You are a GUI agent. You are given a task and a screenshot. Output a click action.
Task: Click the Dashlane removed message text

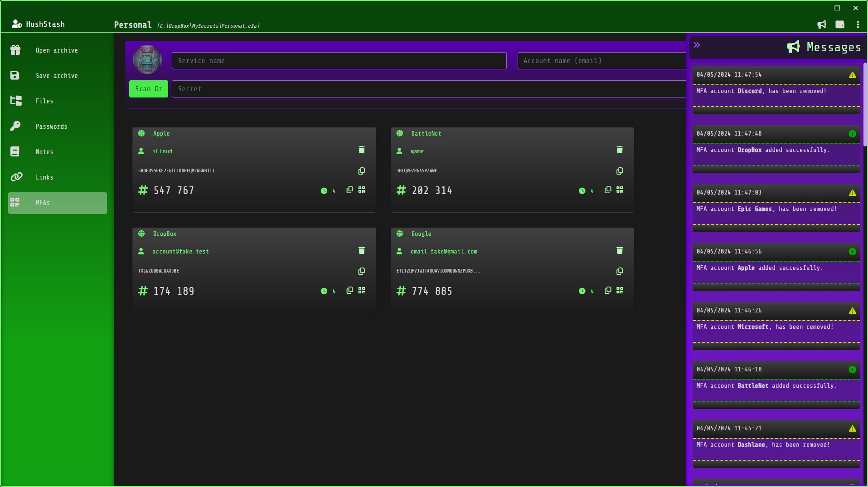pos(763,445)
